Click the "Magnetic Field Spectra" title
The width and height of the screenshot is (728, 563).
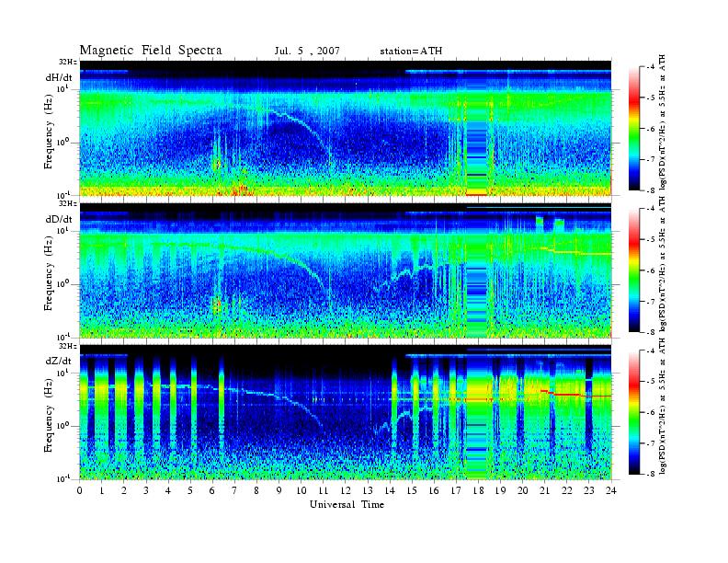coord(151,51)
